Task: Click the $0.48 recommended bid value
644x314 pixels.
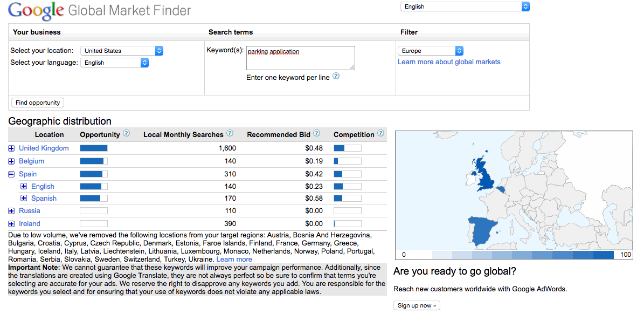Action: tap(314, 148)
